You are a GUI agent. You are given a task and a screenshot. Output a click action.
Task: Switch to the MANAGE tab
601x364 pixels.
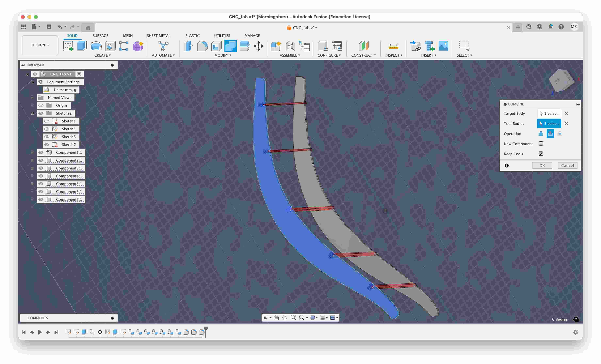(x=252, y=36)
